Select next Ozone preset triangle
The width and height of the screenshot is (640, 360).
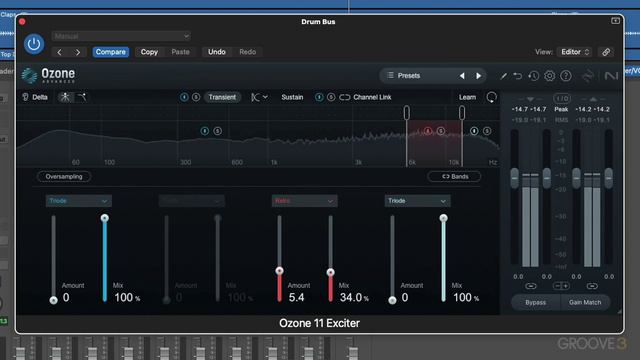[x=478, y=76]
